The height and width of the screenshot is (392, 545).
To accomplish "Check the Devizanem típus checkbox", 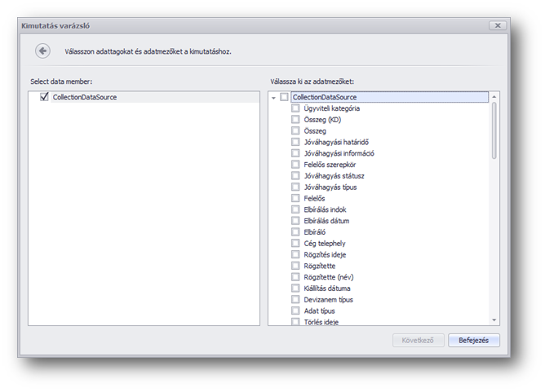I will point(295,300).
